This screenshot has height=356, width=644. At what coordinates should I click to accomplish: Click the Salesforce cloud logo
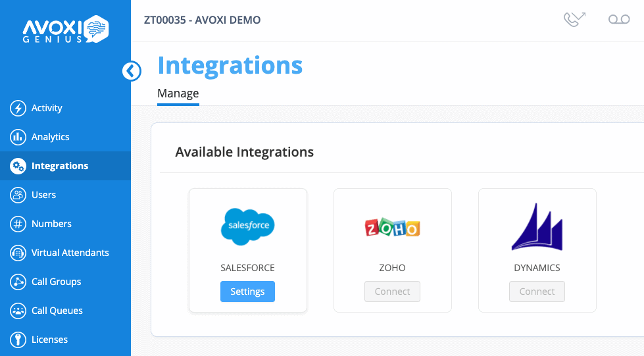(247, 226)
